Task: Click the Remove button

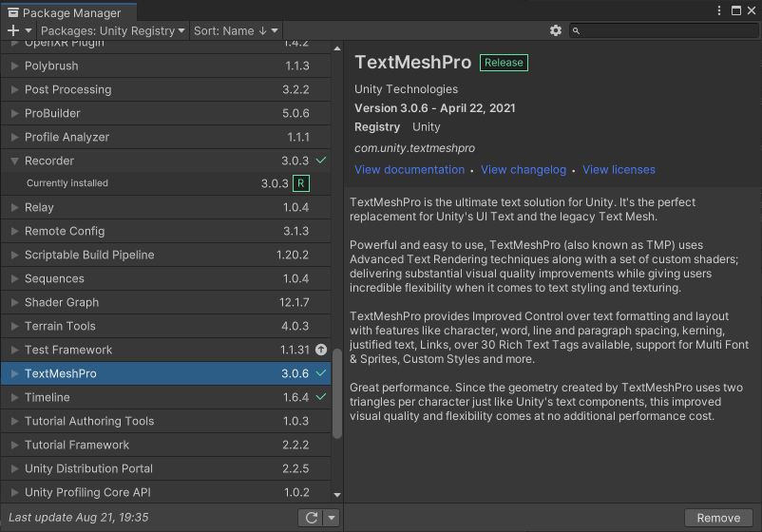Action: 718,518
